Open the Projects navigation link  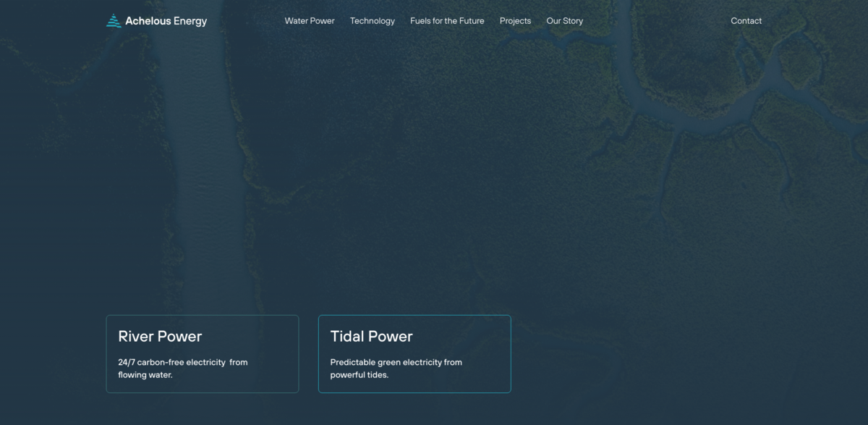pyautogui.click(x=515, y=21)
